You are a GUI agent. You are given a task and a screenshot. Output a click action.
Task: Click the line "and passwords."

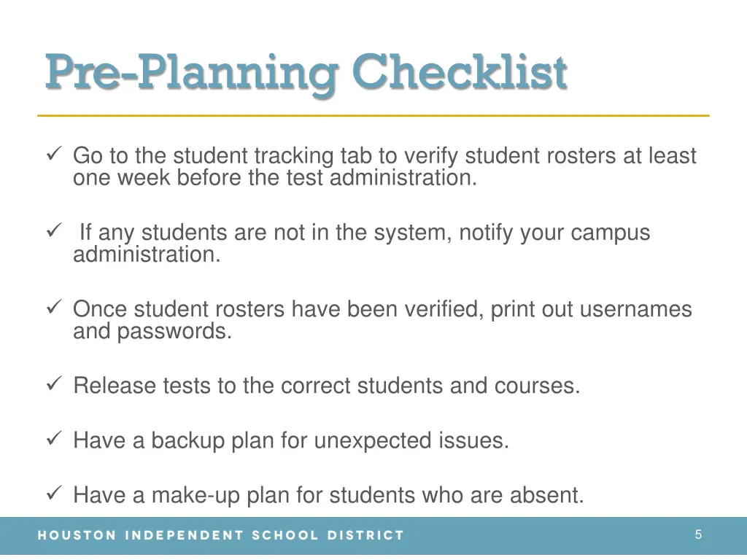[152, 331]
